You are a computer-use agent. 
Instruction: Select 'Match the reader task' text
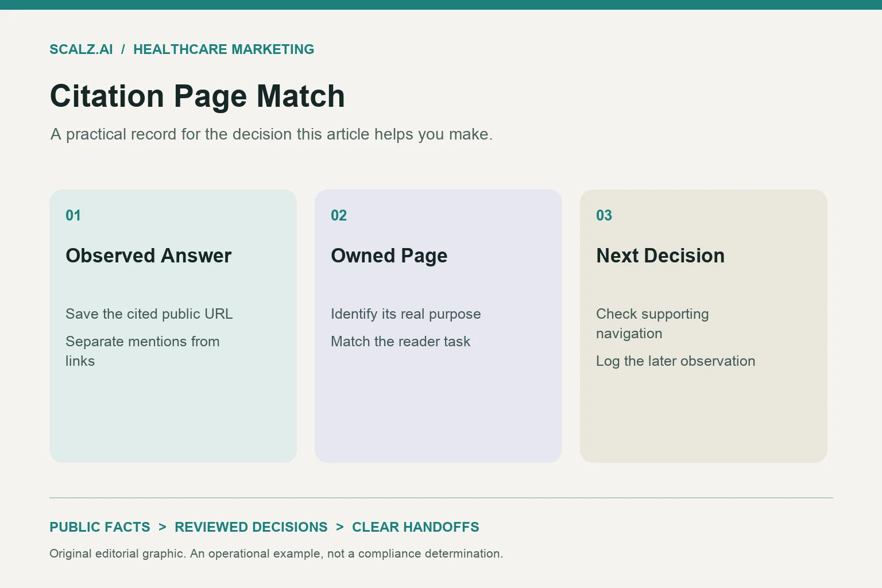[401, 342]
